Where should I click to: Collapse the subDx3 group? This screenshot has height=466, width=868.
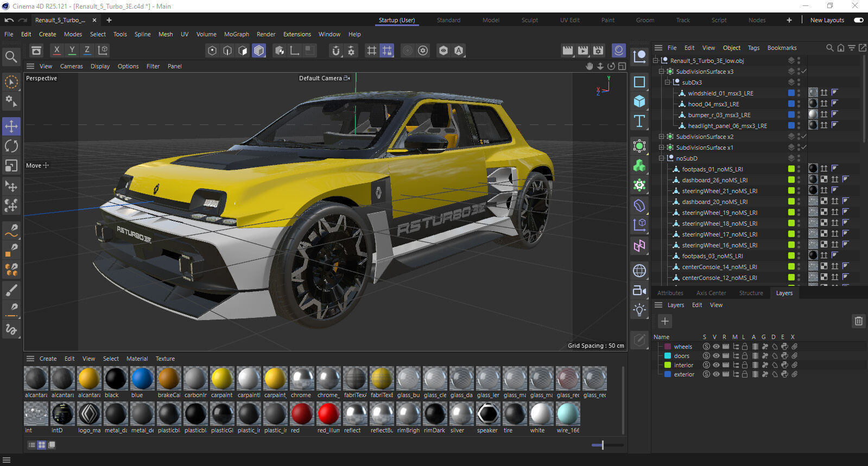[x=667, y=82]
